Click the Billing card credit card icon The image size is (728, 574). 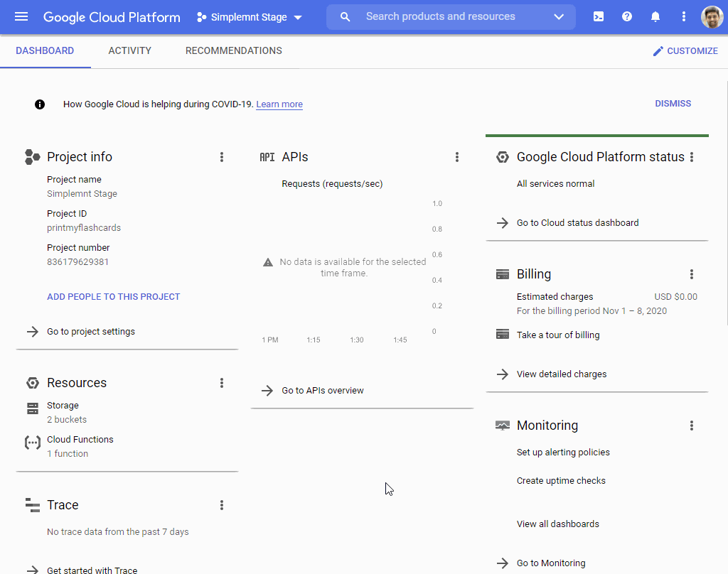[x=503, y=274]
